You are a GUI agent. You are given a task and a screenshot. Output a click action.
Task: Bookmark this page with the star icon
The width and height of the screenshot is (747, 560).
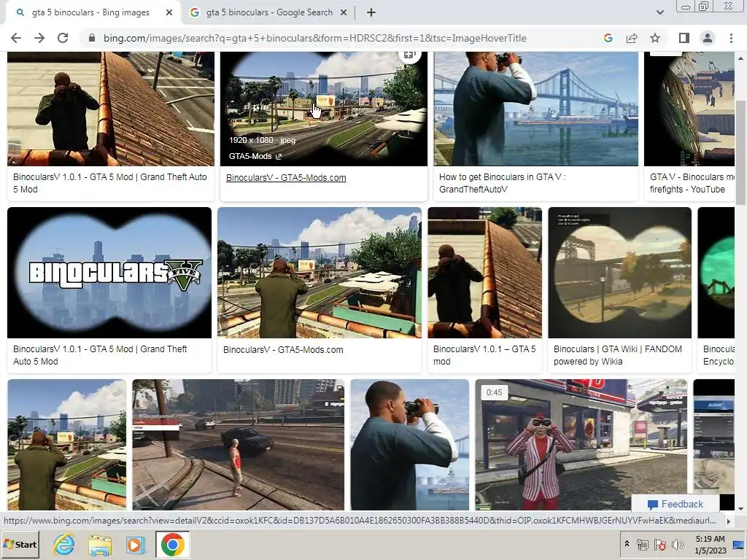coord(655,38)
